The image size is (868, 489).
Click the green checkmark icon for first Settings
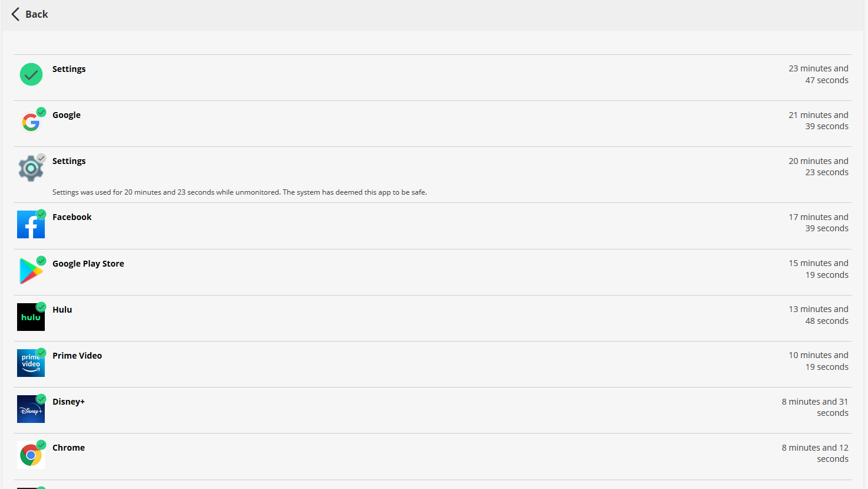(x=31, y=74)
